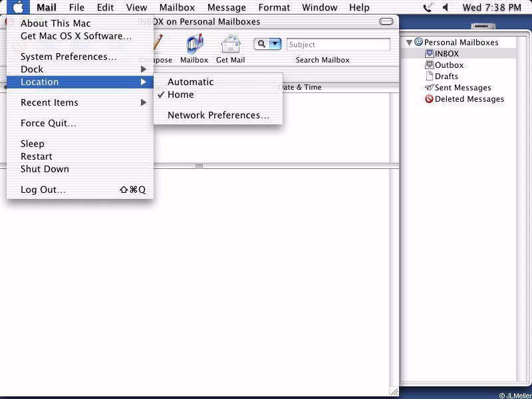Click the magnifying glass search icon
Screen dimensions: 532x399
coord(261,44)
